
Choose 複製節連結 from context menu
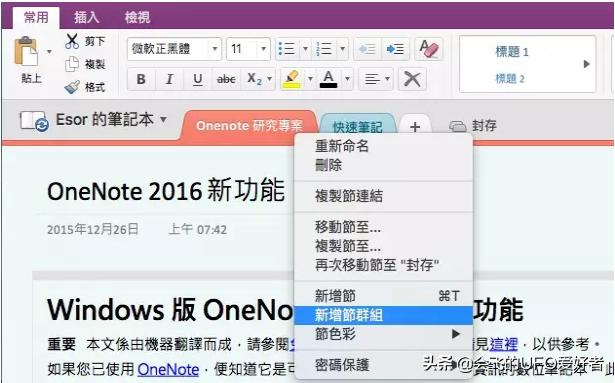click(384, 196)
